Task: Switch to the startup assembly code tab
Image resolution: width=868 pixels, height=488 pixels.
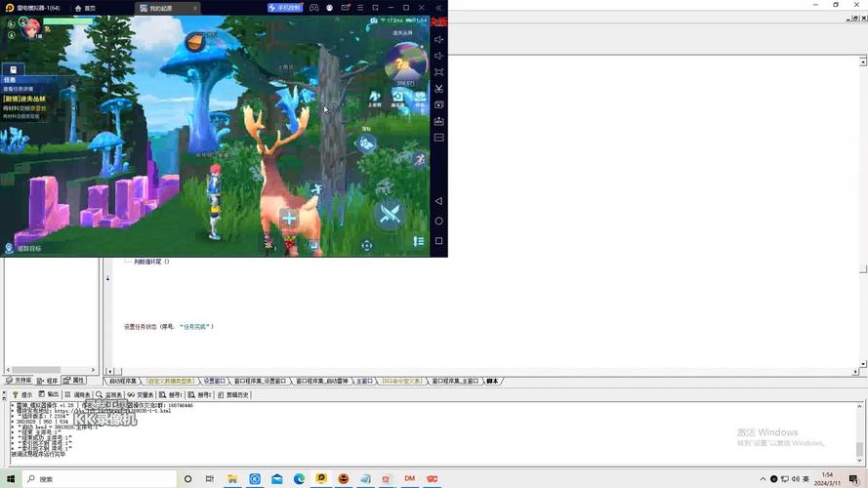Action: coord(122,382)
